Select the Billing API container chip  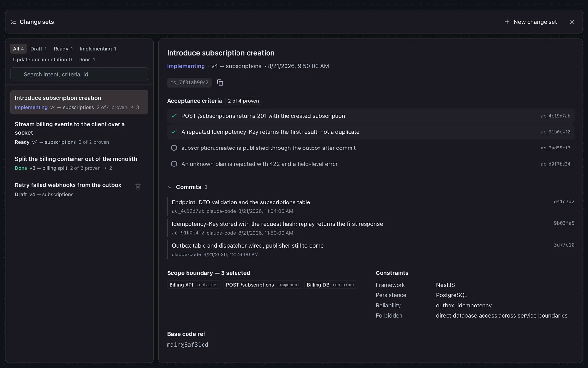pyautogui.click(x=194, y=285)
